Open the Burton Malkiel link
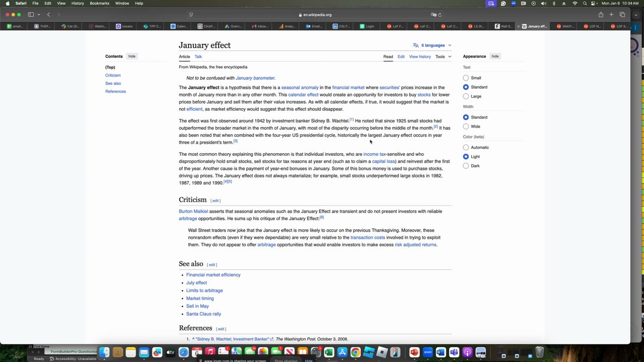644x362 pixels. (x=193, y=211)
